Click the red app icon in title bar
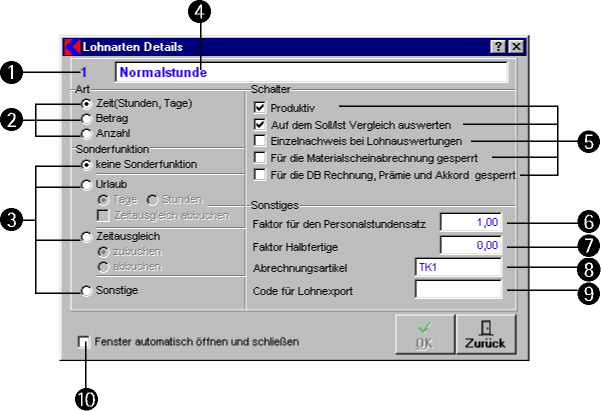Viewport: 601px width, 411px height. click(x=70, y=46)
